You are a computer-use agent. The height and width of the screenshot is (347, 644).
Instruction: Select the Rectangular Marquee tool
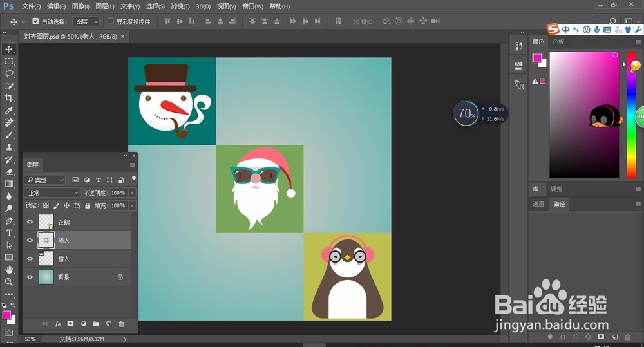coord(8,62)
